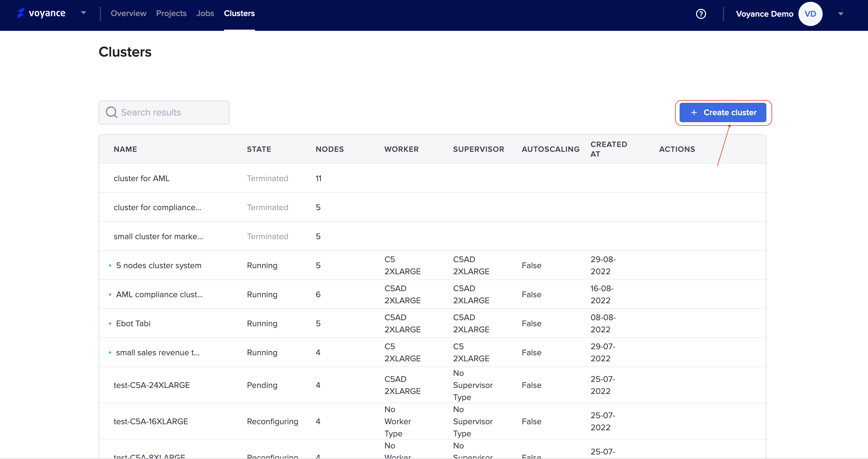
Task: Open the 'cluster for AML' row
Action: 432,178
